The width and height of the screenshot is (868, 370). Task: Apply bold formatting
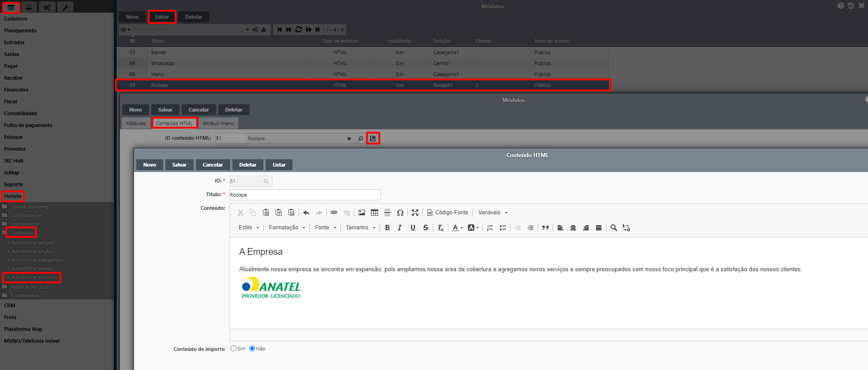[387, 228]
